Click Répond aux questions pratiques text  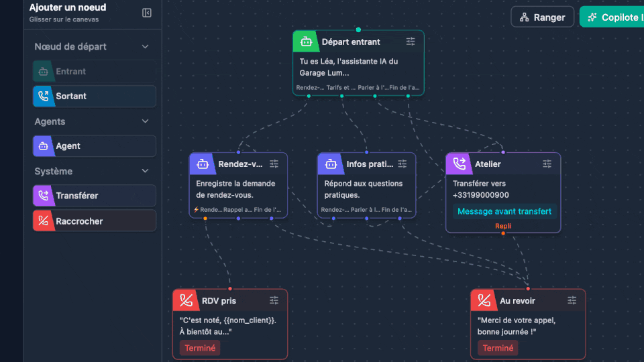(364, 189)
